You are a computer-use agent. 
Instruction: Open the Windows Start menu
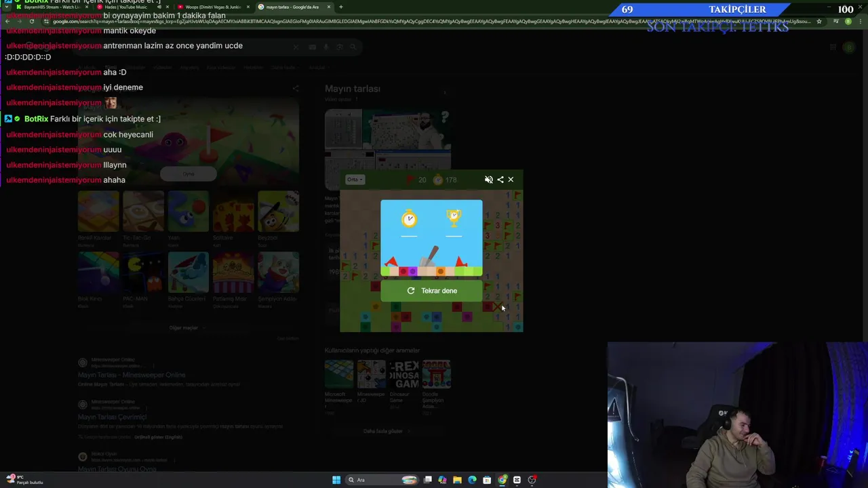[x=336, y=480]
